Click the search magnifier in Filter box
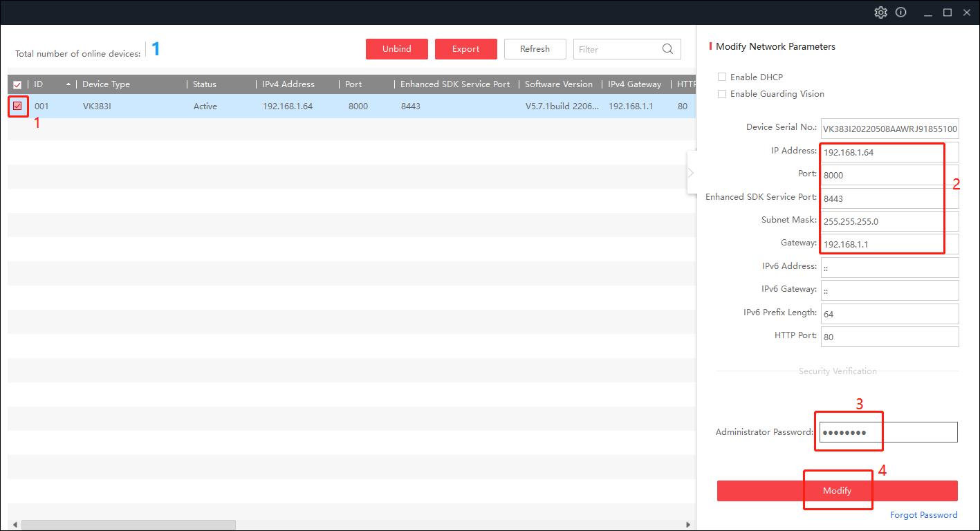Screen dimensions: 980x531 [x=667, y=49]
